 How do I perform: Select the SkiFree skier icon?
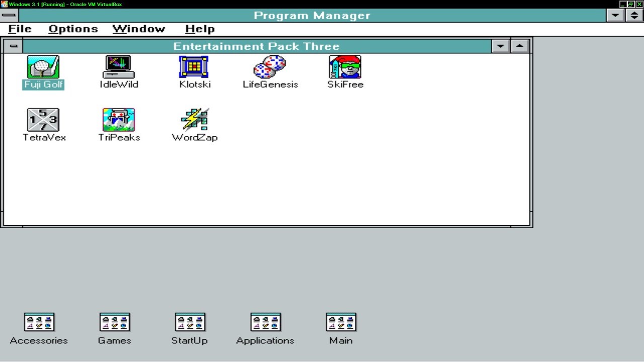[x=345, y=67]
